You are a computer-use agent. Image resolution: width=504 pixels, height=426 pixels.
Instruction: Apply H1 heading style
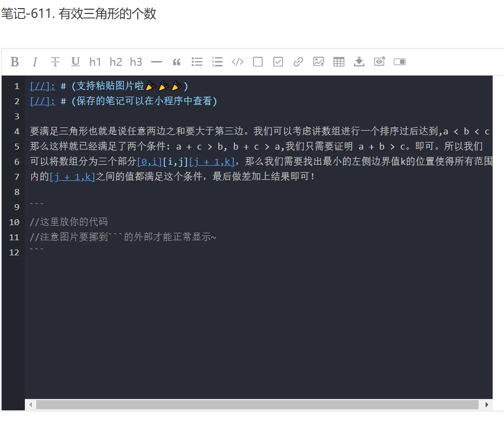(x=95, y=62)
